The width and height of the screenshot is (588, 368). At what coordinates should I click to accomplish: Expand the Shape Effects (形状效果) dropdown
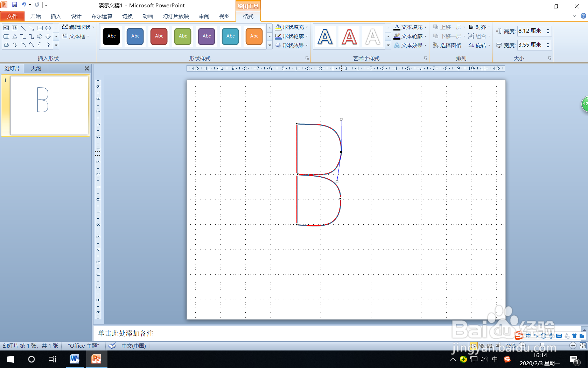click(292, 45)
